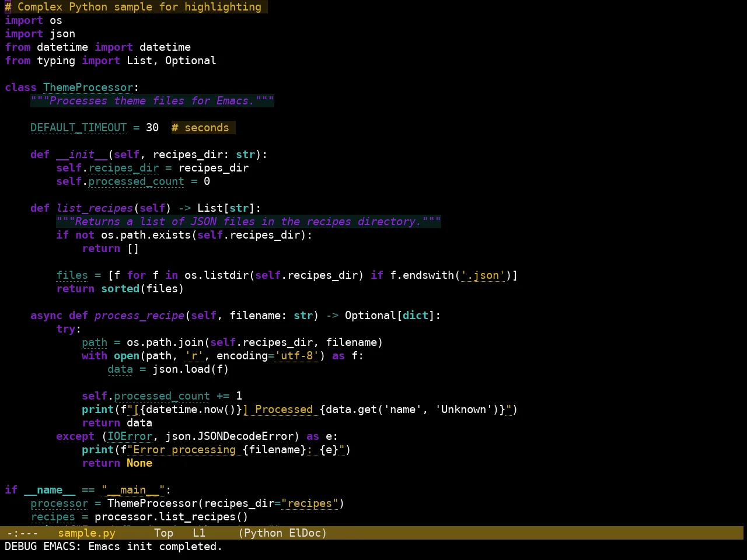Click 'data = json.load(f)' line

[x=168, y=369]
